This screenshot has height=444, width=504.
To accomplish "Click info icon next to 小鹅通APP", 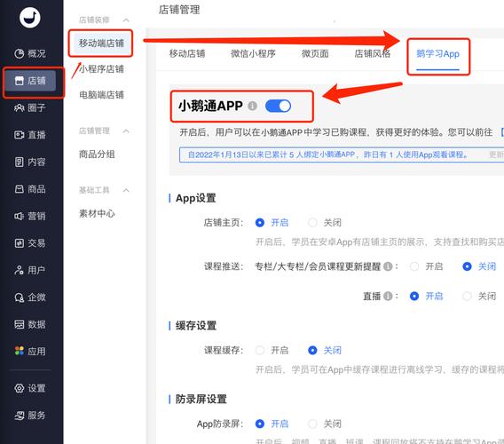I will tap(252, 106).
